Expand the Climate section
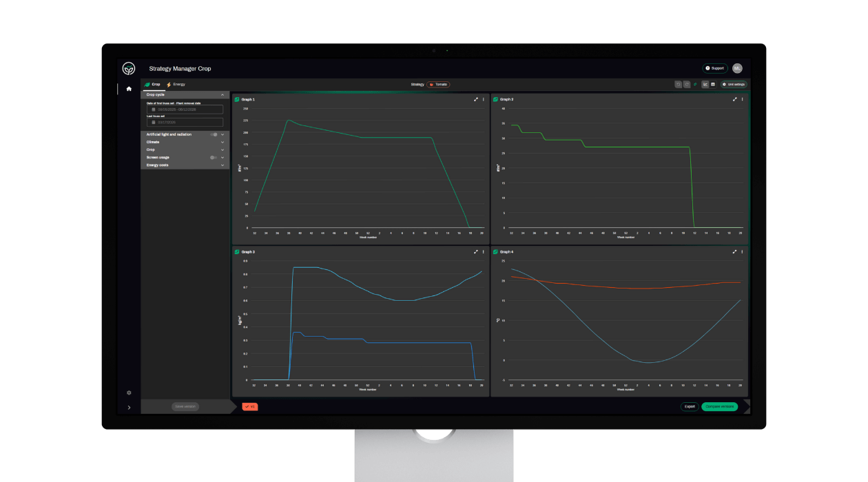 [x=223, y=142]
